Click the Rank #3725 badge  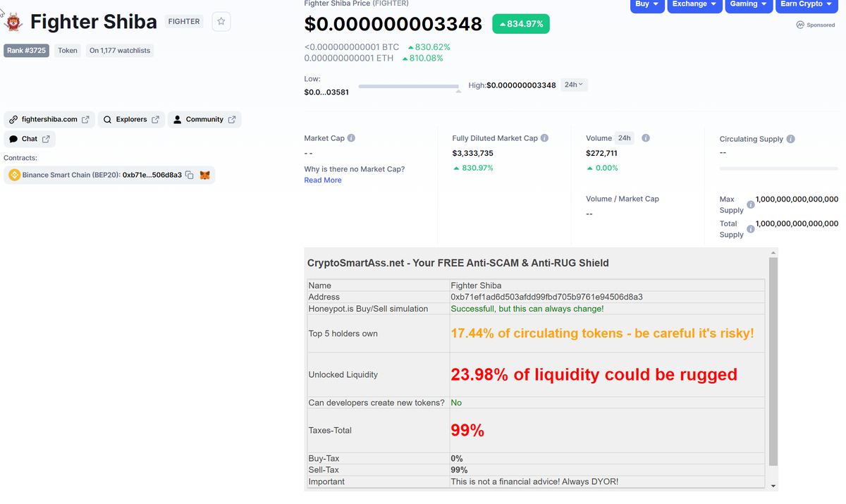pyautogui.click(x=26, y=51)
